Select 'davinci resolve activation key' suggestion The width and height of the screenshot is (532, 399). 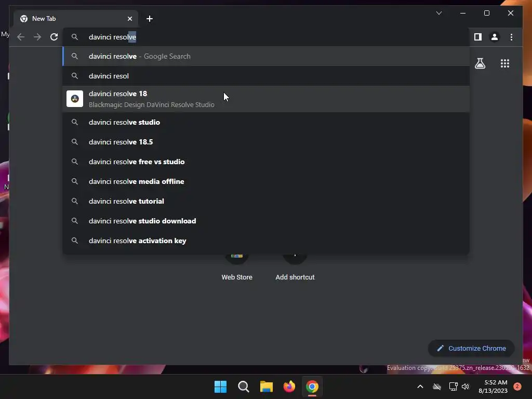[x=267, y=241]
